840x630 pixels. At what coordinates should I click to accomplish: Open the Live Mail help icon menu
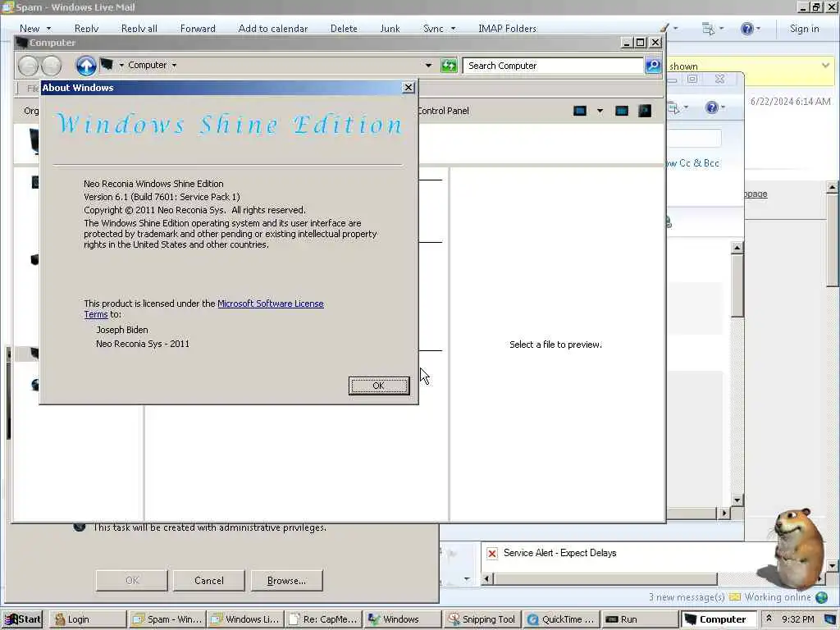[x=750, y=29]
